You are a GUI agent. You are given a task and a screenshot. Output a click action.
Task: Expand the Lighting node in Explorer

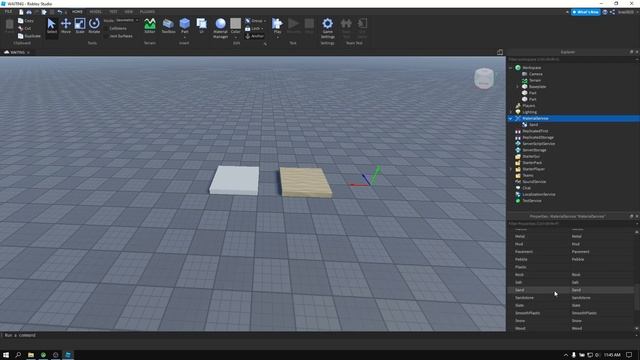click(511, 112)
